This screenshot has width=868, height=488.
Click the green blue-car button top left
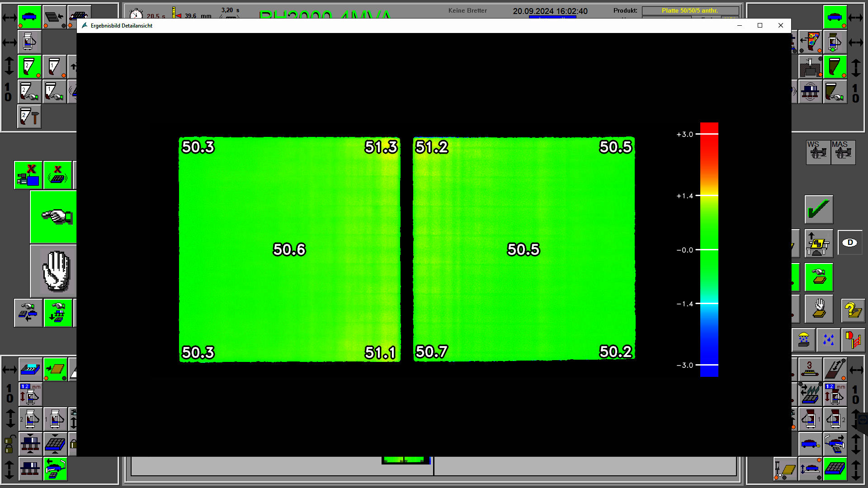(x=29, y=17)
